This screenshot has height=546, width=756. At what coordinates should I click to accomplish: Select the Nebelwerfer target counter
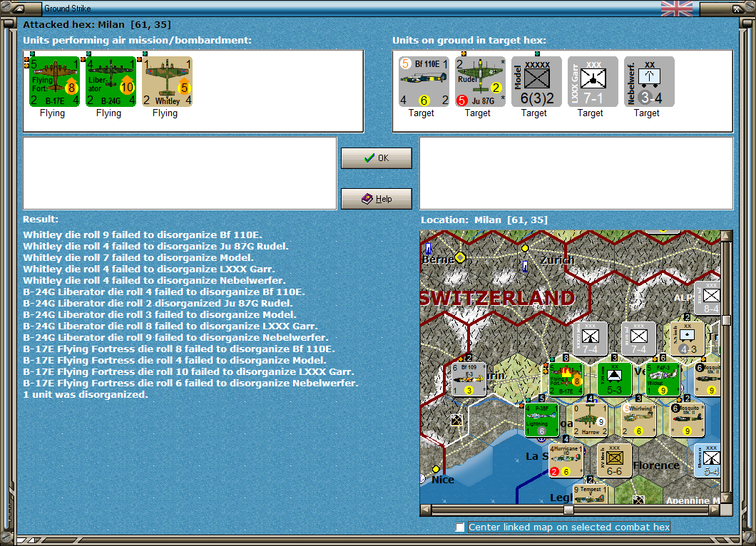click(x=650, y=81)
